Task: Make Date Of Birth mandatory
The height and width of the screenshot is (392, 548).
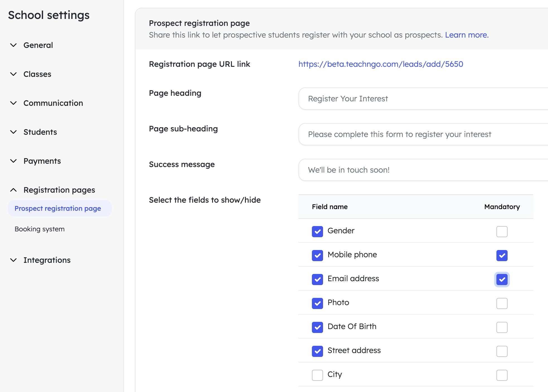Action: pyautogui.click(x=502, y=327)
